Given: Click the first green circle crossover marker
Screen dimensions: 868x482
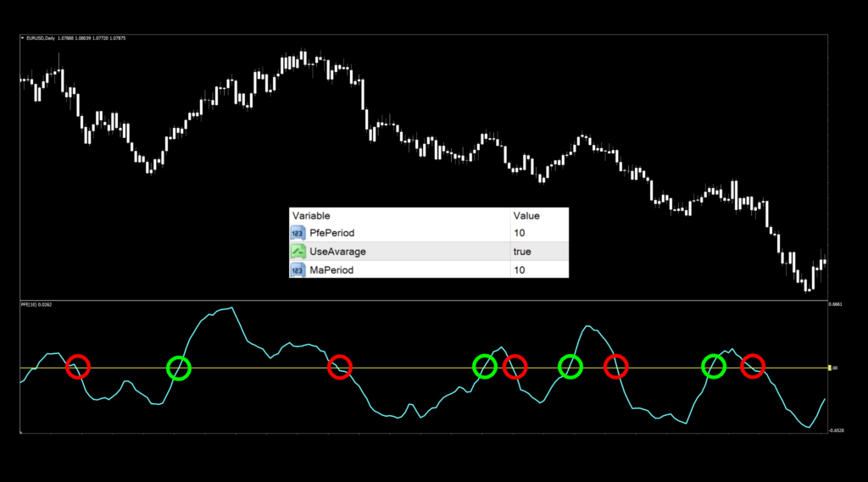Looking at the screenshot, I should (x=179, y=367).
